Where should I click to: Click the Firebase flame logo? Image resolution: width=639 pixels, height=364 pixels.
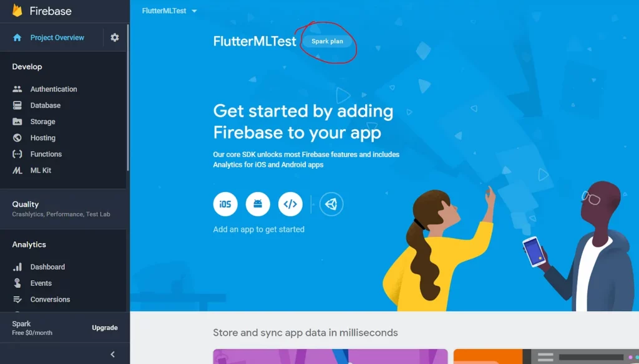(x=17, y=11)
